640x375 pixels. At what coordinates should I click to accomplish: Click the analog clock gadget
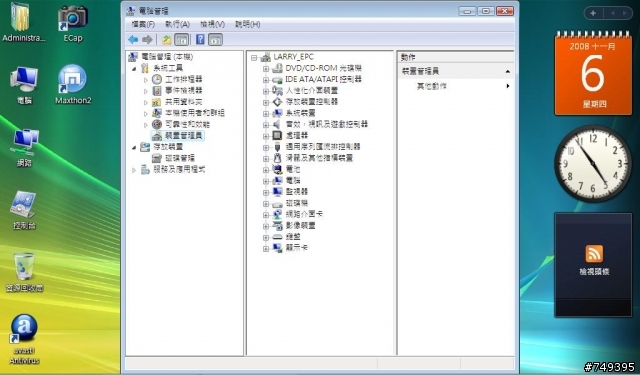pyautogui.click(x=593, y=164)
